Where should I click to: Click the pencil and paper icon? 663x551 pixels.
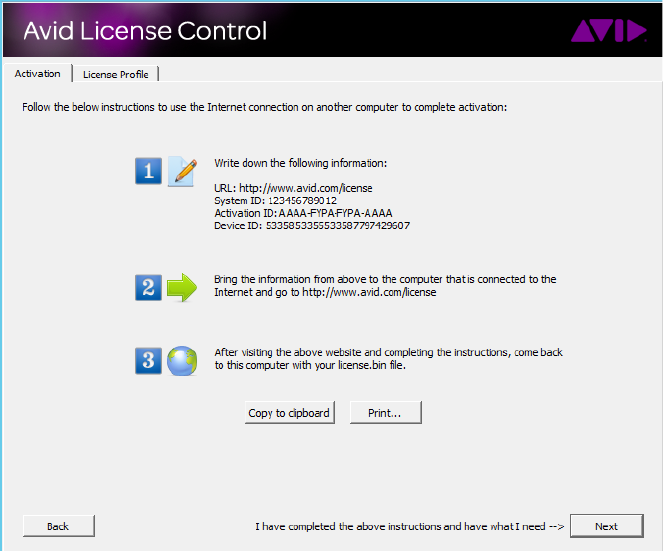coord(182,171)
